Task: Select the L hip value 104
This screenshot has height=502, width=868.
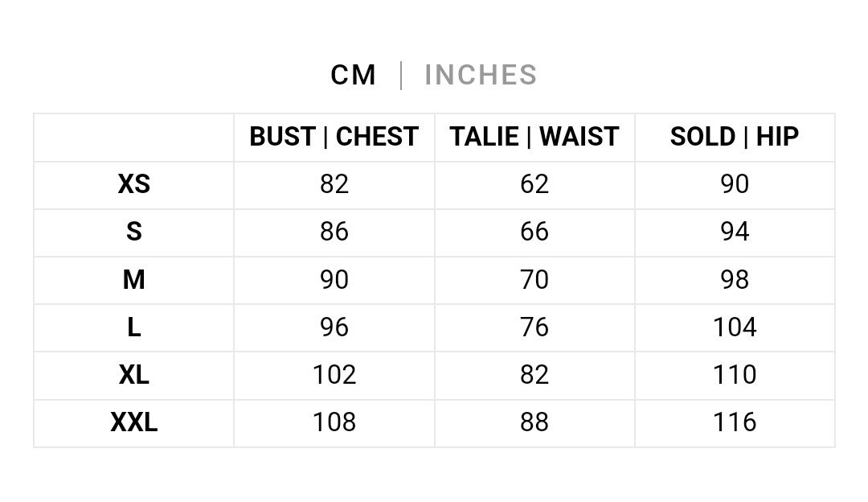Action: [x=735, y=327]
